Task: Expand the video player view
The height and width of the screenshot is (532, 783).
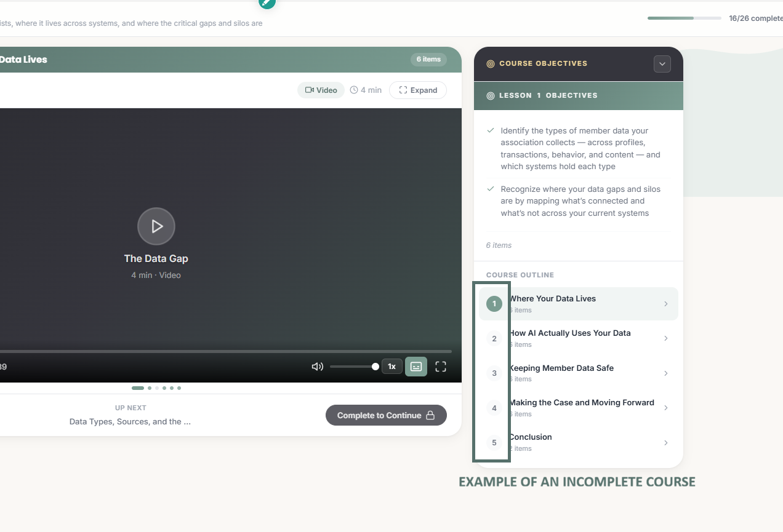Action: [418, 90]
